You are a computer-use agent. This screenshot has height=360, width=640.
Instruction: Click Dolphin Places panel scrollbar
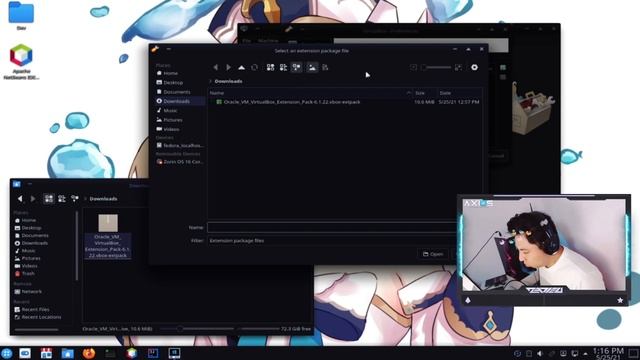[x=77, y=246]
